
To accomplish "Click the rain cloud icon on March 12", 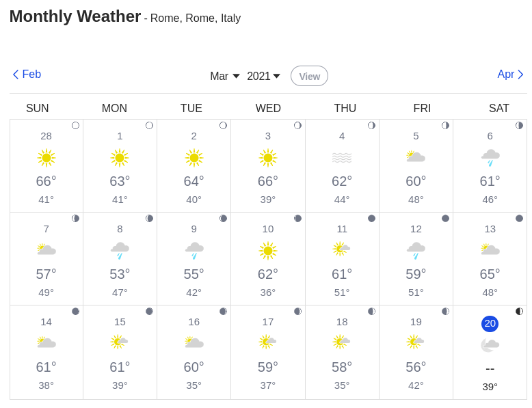I will (x=416, y=251).
